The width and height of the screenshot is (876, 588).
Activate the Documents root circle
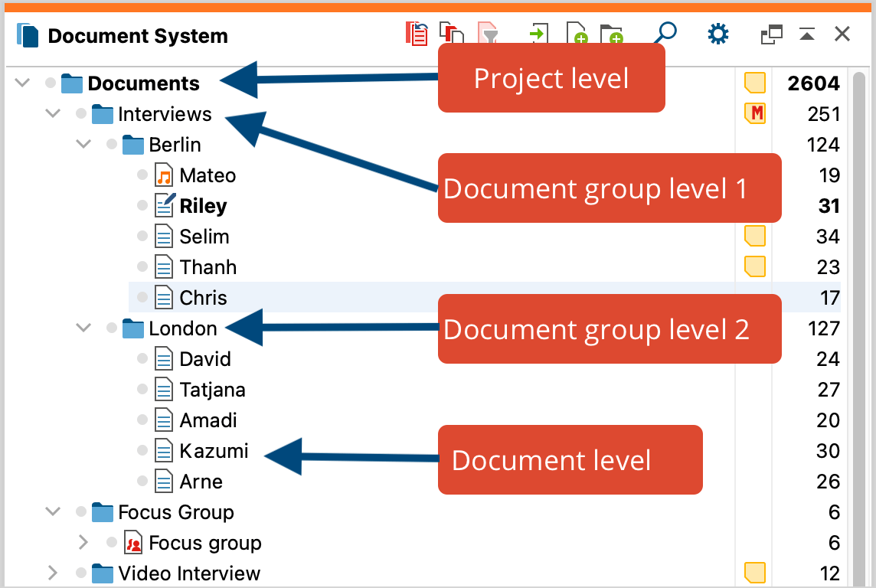(x=50, y=83)
